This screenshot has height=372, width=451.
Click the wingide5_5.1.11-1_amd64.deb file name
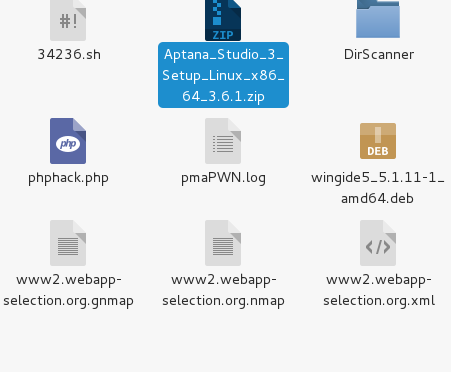click(x=378, y=188)
